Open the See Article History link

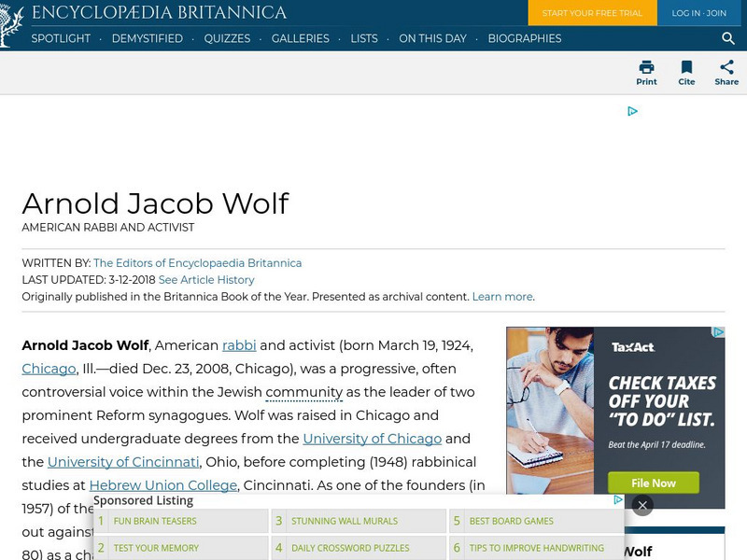(x=206, y=280)
